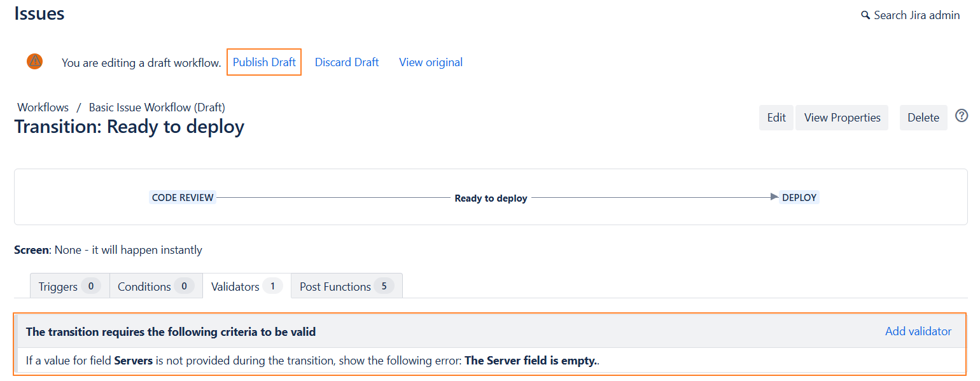Click the DEPLOY status lozenge
This screenshot has width=980, height=381.
[x=799, y=198]
